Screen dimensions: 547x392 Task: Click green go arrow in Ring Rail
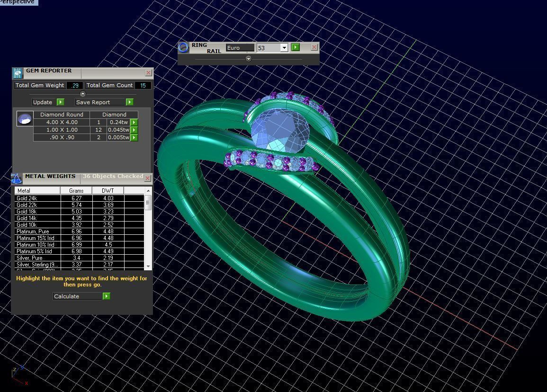(296, 47)
